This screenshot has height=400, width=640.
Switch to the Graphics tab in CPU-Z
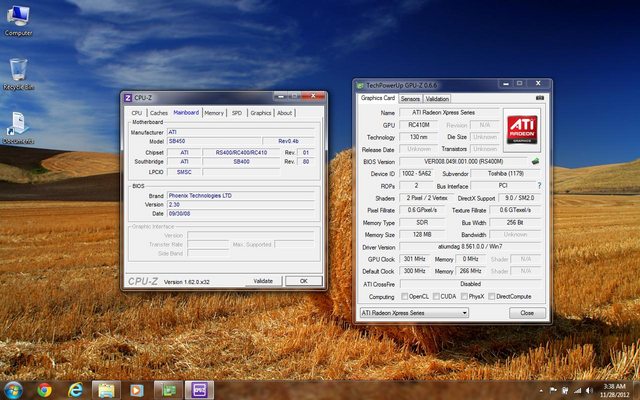click(260, 113)
